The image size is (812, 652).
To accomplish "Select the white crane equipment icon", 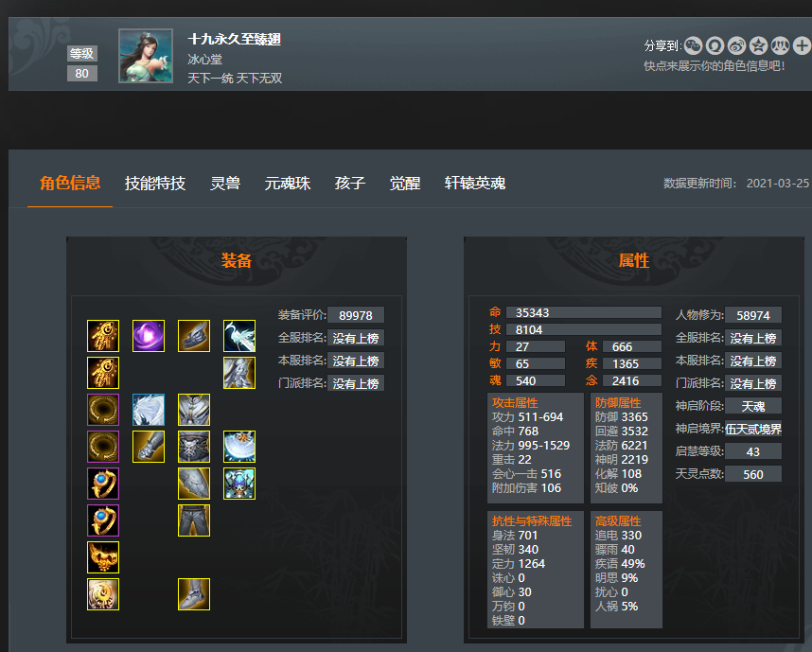I will [x=239, y=336].
